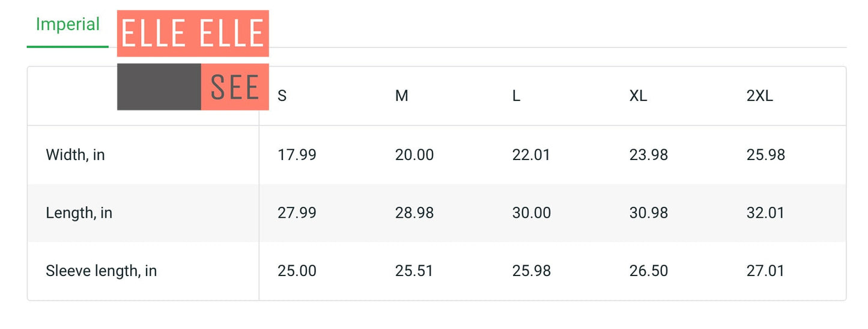Click the 17.99 width value for S
This screenshot has height=329, width=868.
(x=297, y=155)
